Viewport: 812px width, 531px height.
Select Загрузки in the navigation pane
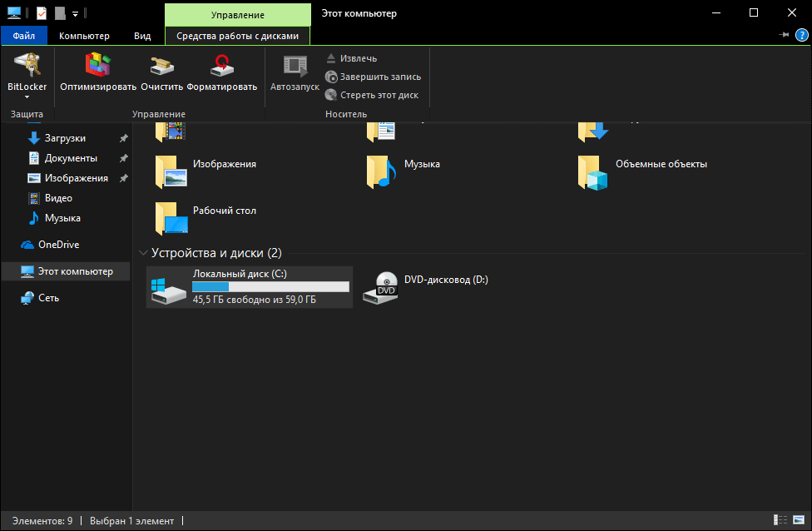pos(65,138)
